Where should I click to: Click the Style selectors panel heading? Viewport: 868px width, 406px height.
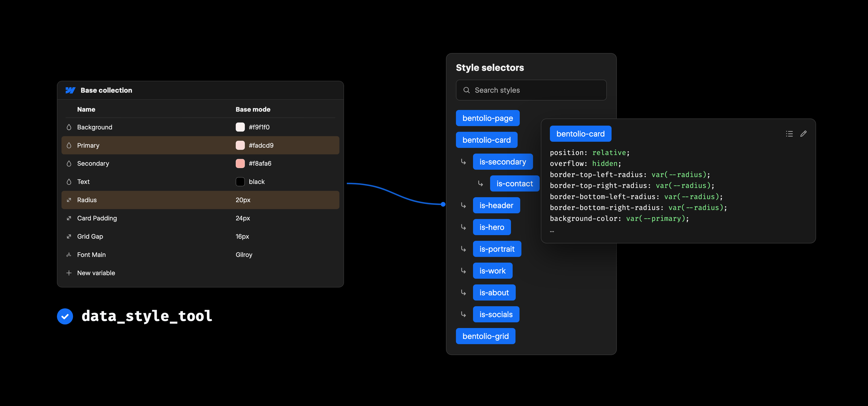point(490,68)
